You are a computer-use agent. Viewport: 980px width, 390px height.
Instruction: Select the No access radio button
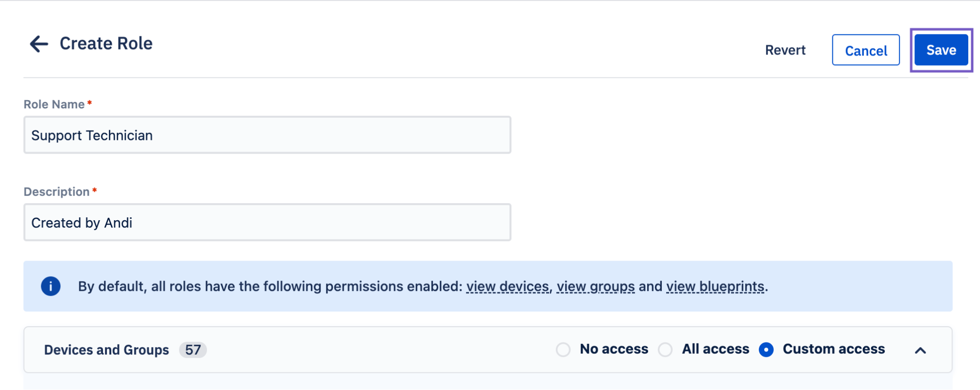(x=563, y=350)
